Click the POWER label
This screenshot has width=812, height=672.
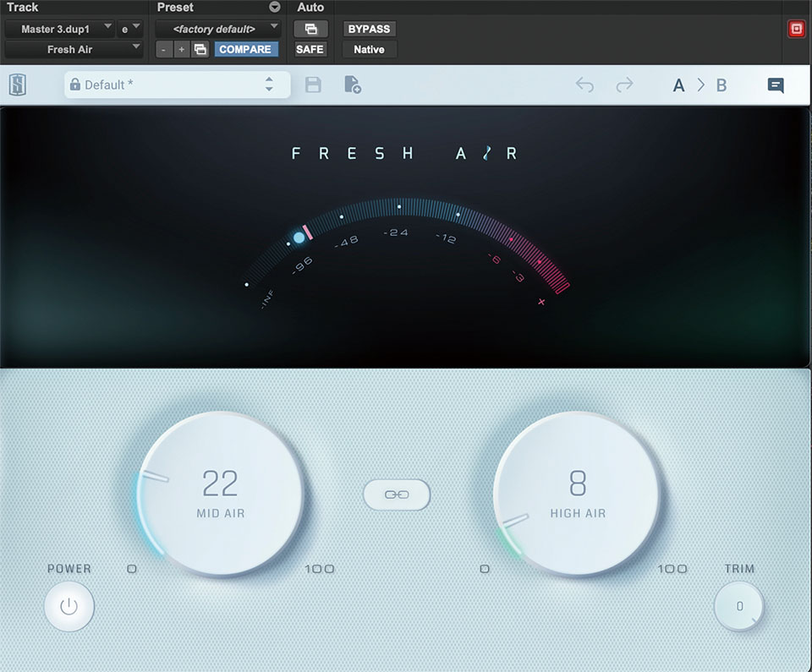69,569
